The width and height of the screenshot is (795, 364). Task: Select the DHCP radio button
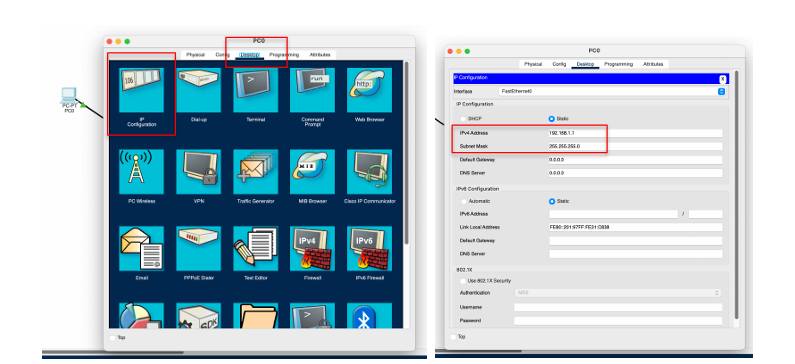(463, 119)
